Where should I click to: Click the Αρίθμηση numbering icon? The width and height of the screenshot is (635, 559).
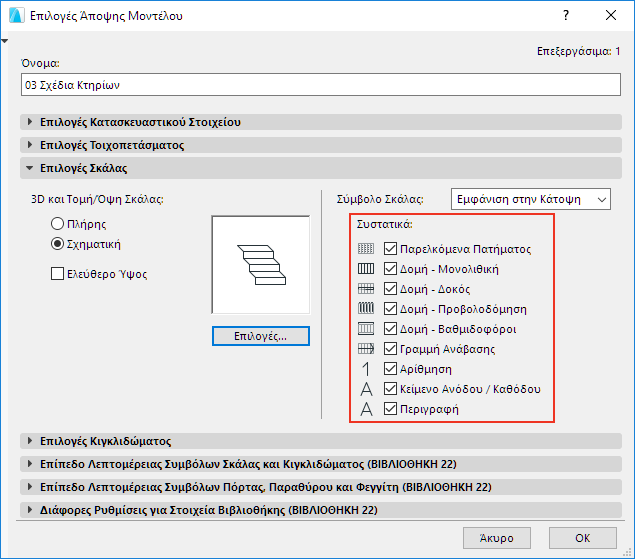coord(366,369)
